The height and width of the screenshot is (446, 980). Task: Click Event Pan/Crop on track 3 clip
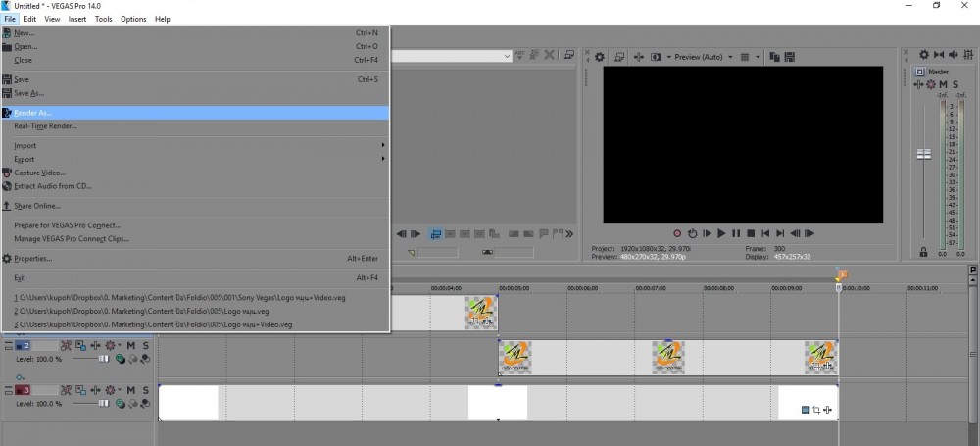(817, 410)
